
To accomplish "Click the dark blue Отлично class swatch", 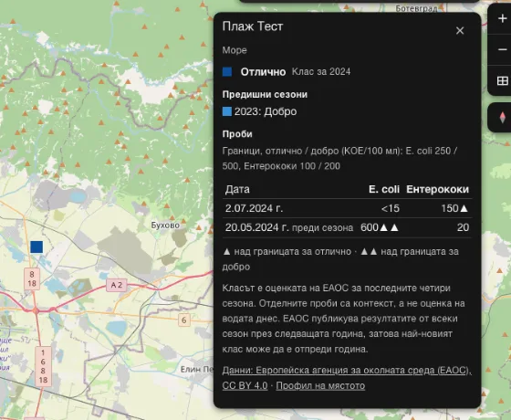I will (x=227, y=72).
